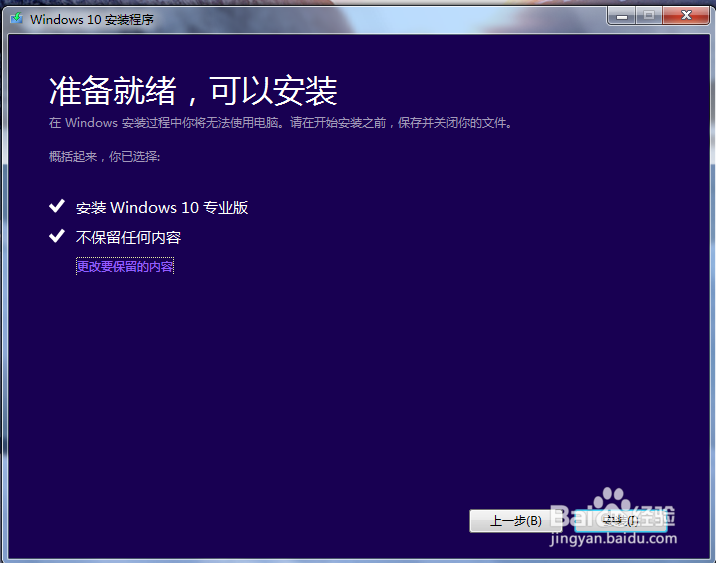Click the notice about saving and closing files
The width and height of the screenshot is (716, 563).
pyautogui.click(x=280, y=123)
